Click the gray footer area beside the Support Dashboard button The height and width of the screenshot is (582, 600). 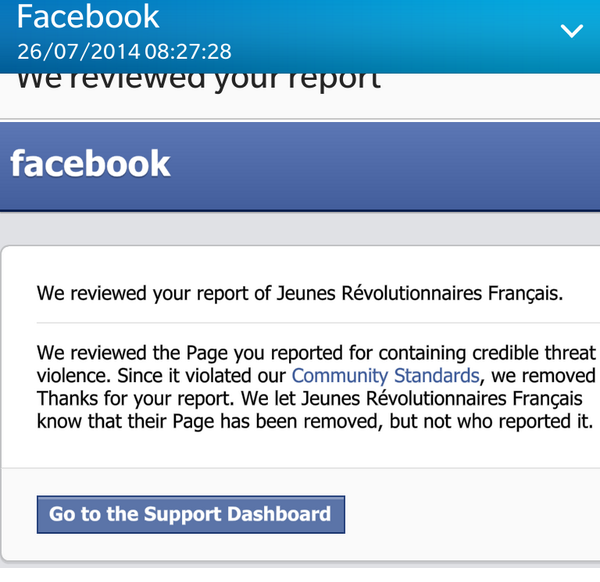(x=471, y=514)
